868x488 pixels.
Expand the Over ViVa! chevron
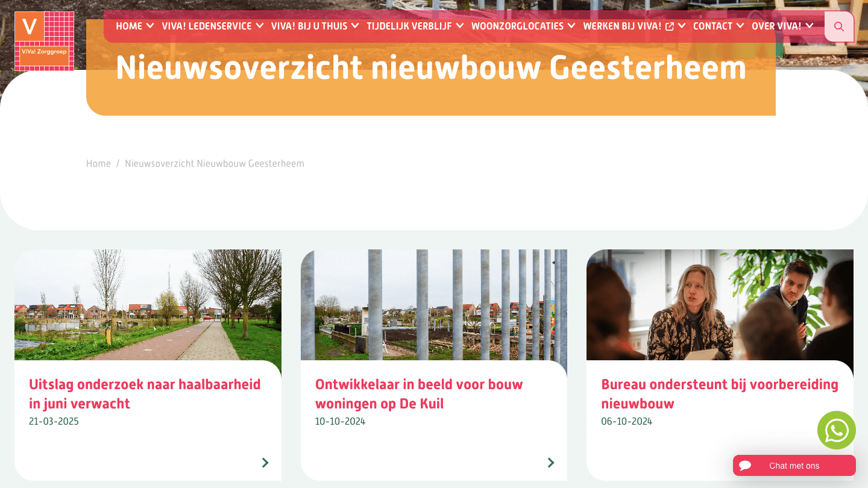click(x=810, y=26)
